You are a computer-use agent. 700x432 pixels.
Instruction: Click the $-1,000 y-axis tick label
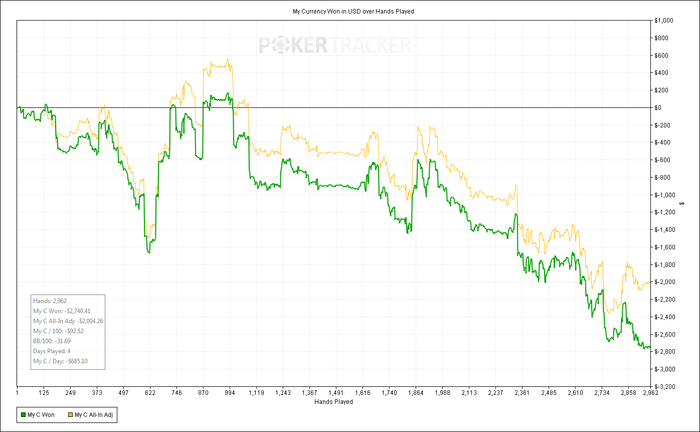(x=665, y=195)
